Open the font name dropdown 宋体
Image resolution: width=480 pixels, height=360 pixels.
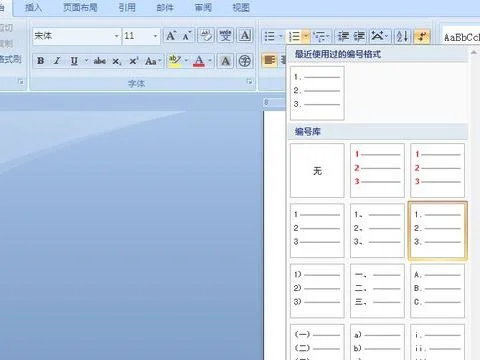coord(116,36)
